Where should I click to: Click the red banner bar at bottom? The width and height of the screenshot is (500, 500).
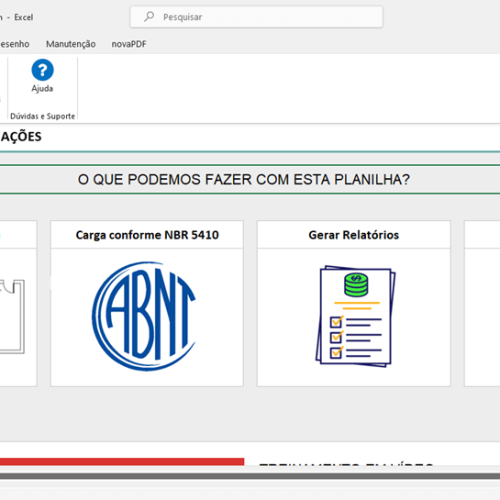pyautogui.click(x=122, y=461)
